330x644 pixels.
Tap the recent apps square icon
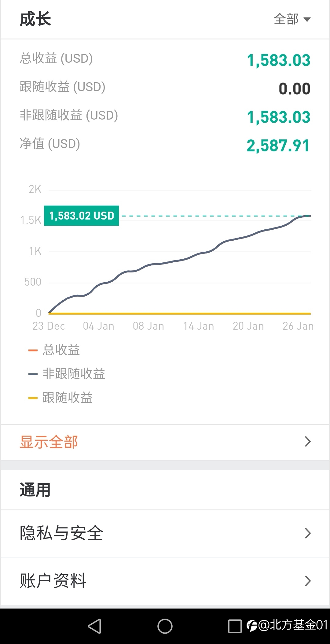[x=235, y=626]
